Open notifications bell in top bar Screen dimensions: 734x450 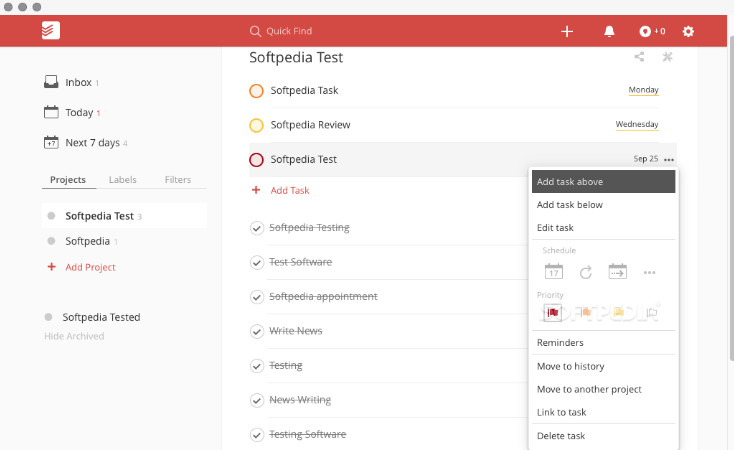tap(609, 32)
